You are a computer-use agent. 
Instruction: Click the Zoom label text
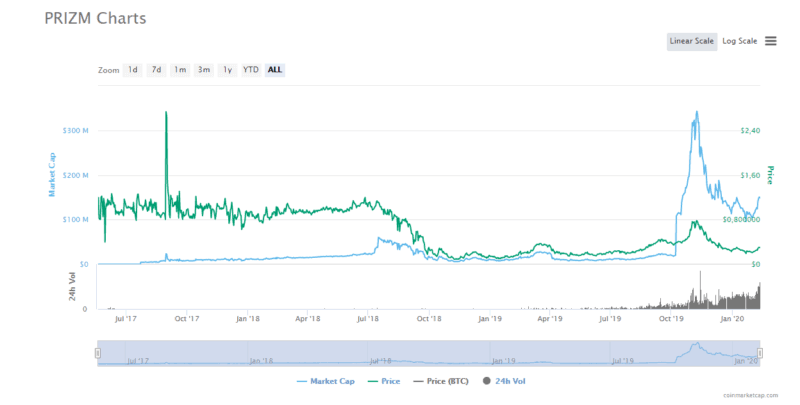[x=109, y=70]
